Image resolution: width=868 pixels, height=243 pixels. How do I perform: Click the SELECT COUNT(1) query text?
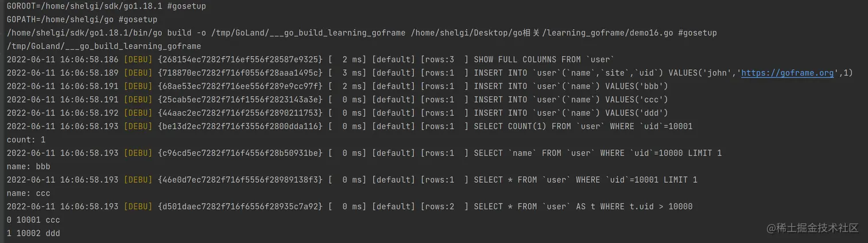coord(583,126)
